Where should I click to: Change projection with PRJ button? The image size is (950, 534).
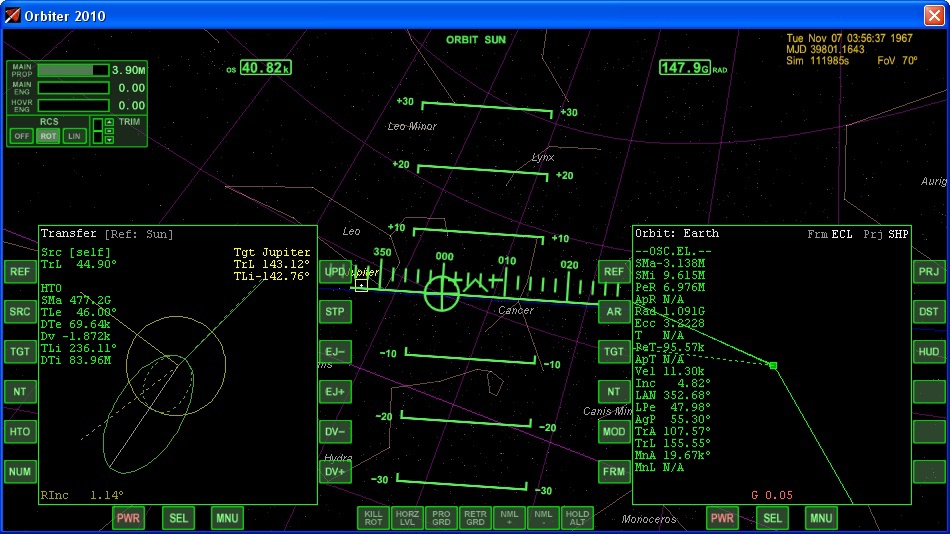929,272
